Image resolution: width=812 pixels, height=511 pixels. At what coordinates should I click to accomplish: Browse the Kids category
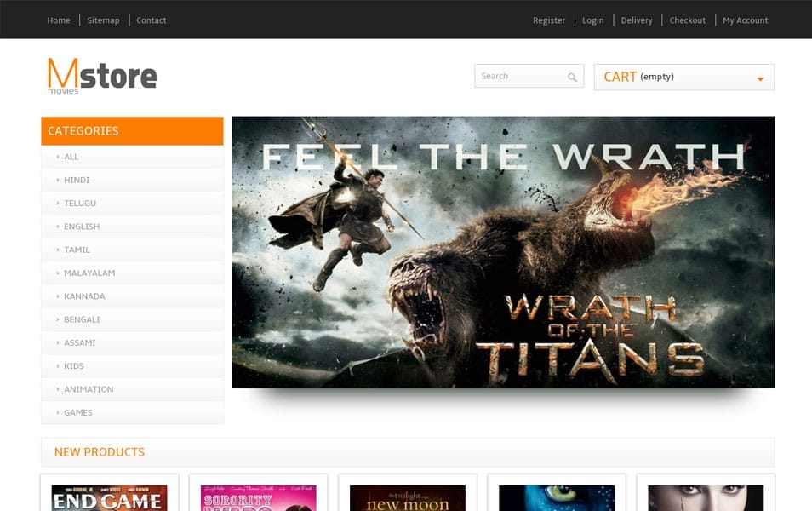(x=74, y=366)
